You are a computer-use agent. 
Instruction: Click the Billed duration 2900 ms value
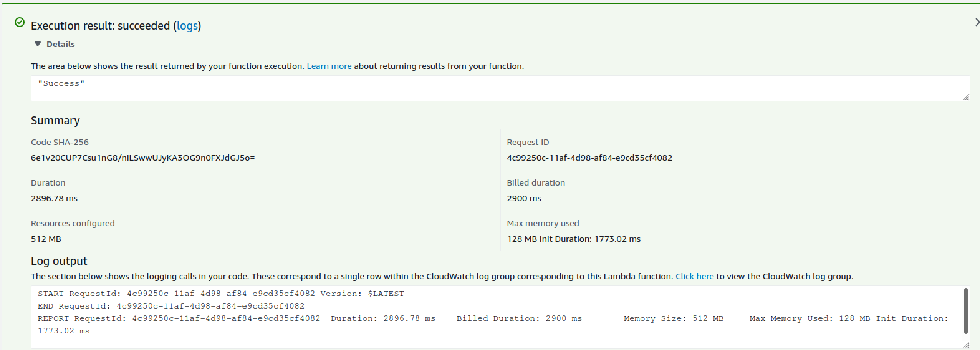pyautogui.click(x=524, y=198)
